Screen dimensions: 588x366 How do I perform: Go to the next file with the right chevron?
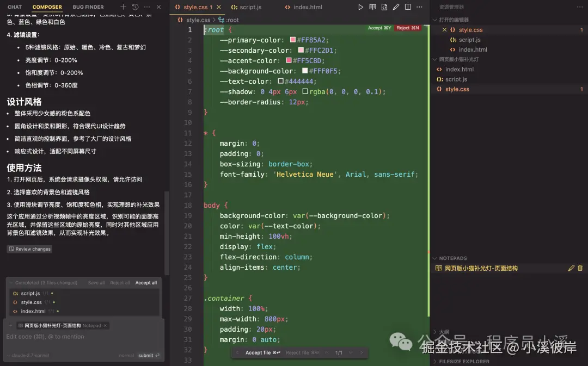pyautogui.click(x=362, y=352)
